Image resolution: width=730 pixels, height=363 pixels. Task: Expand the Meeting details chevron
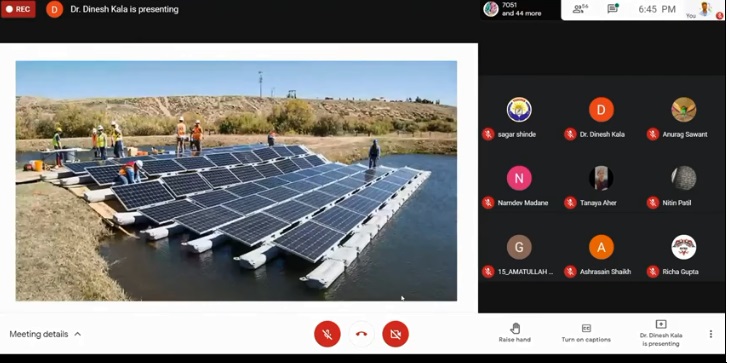78,334
